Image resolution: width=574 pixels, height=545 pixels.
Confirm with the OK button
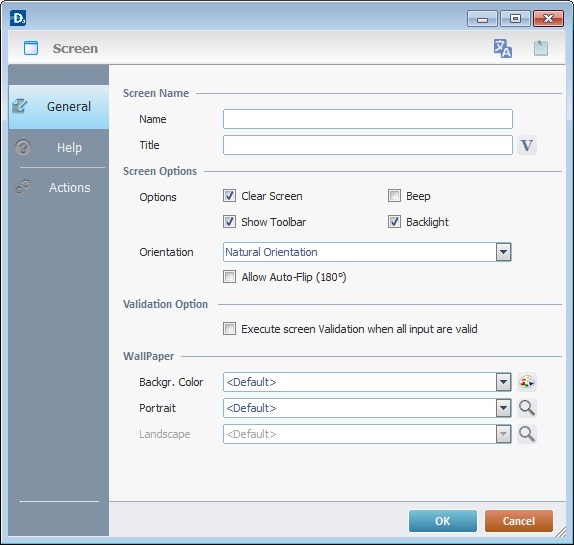click(x=443, y=521)
